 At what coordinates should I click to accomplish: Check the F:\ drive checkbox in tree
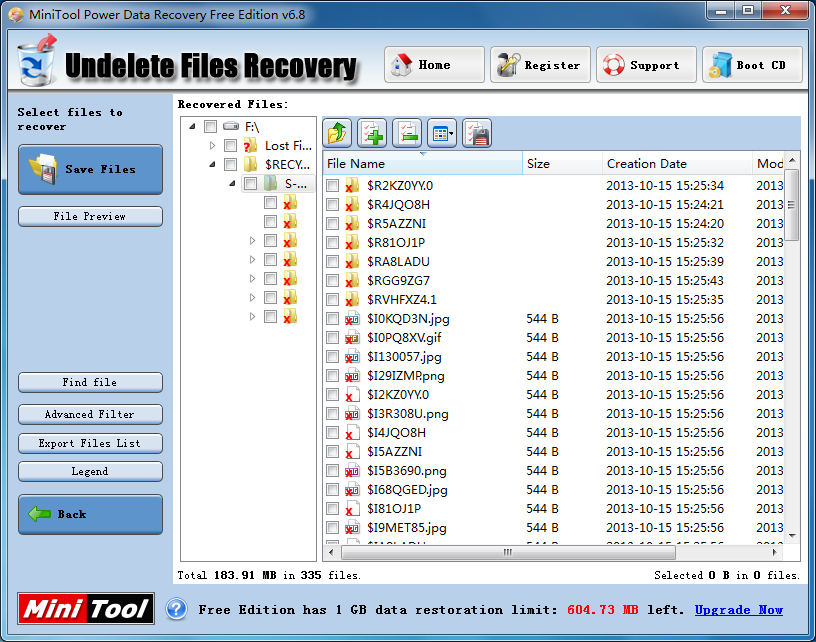click(210, 126)
